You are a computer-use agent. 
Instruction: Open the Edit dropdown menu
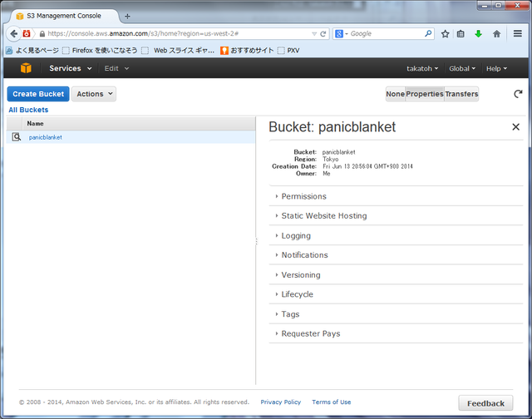point(116,68)
